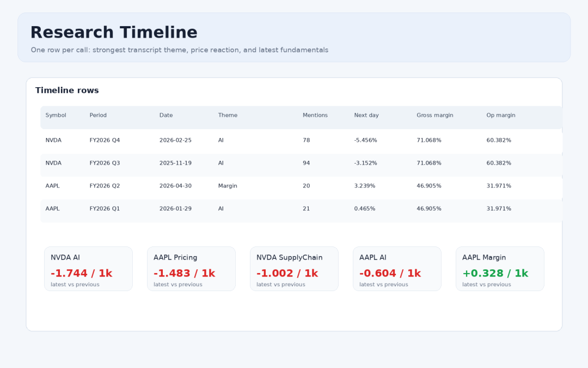Click the -1.483 / 1k value
Image resolution: width=588 pixels, height=368 pixels.
point(185,273)
